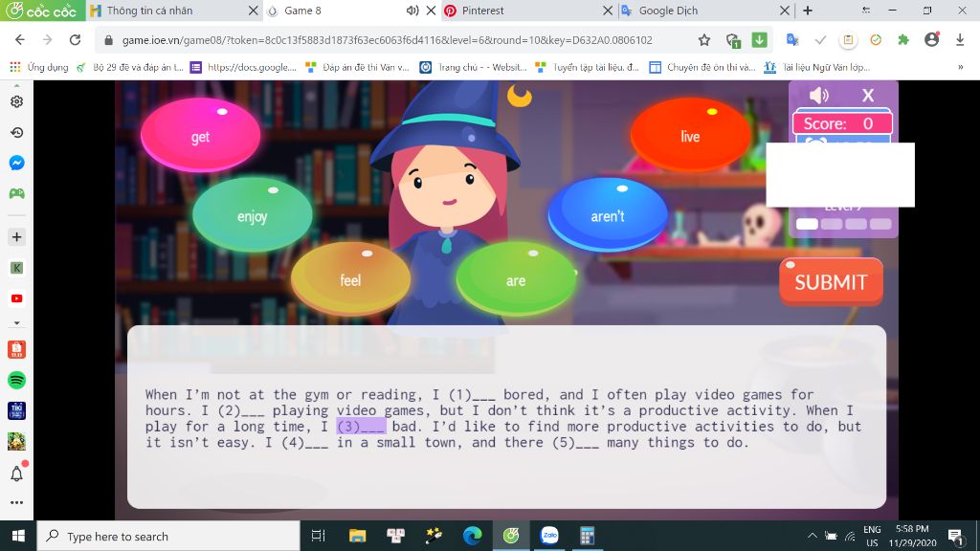This screenshot has height=551, width=980.
Task: Open the 'Trang chủ - Websit' bookmark
Action: pos(473,67)
